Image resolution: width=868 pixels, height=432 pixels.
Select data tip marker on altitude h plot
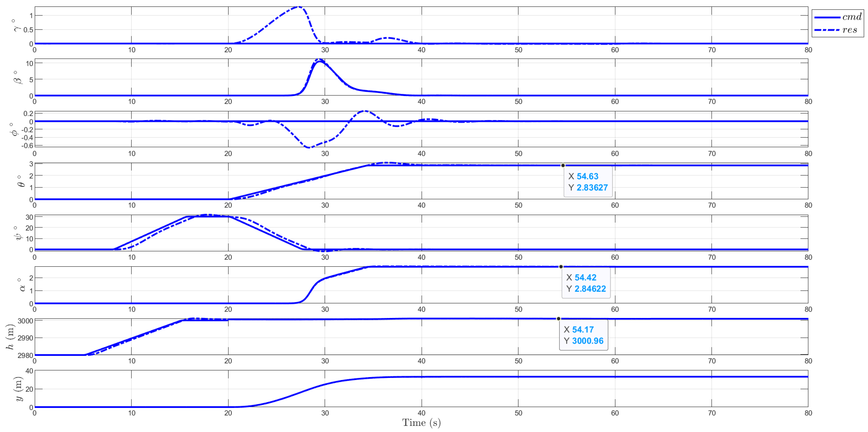click(558, 319)
